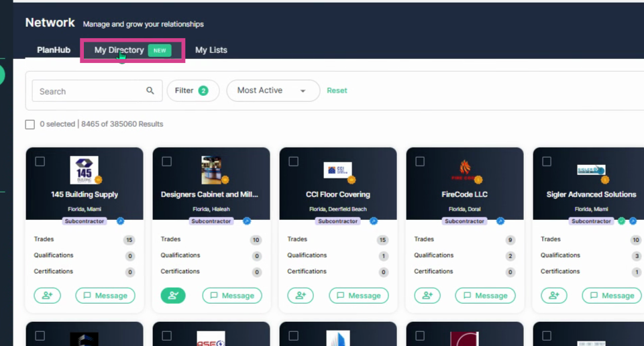Open 145 Building Supply company name
This screenshot has width=644, height=346.
coord(85,194)
